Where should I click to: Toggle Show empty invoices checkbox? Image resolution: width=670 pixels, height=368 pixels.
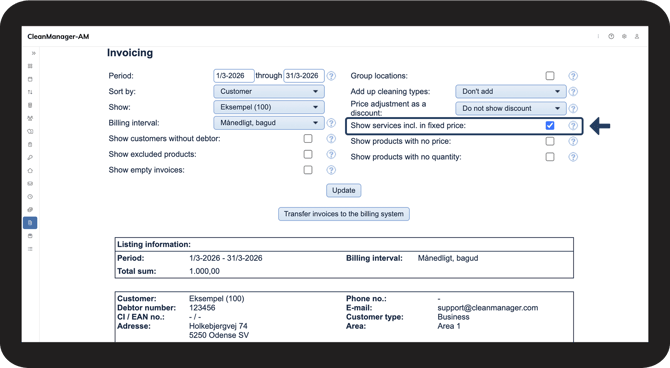[x=308, y=170]
